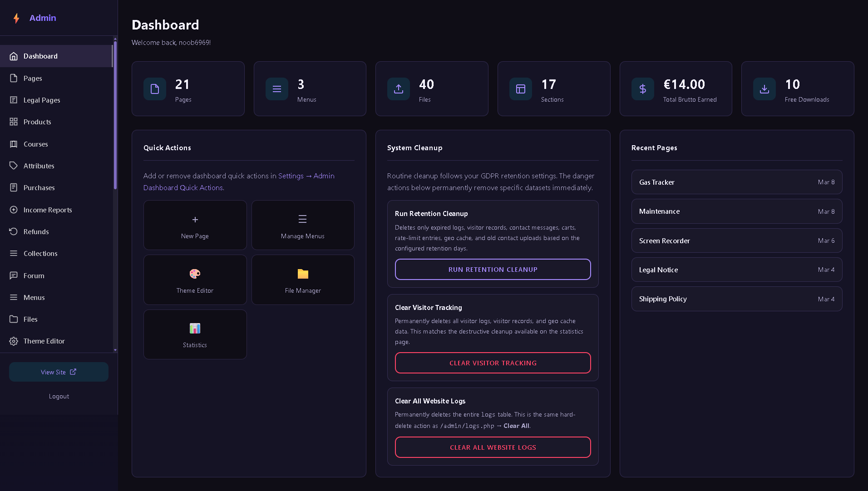Screen dimensions: 868x491
Task: Open the Pages menu item
Action: 56,78
